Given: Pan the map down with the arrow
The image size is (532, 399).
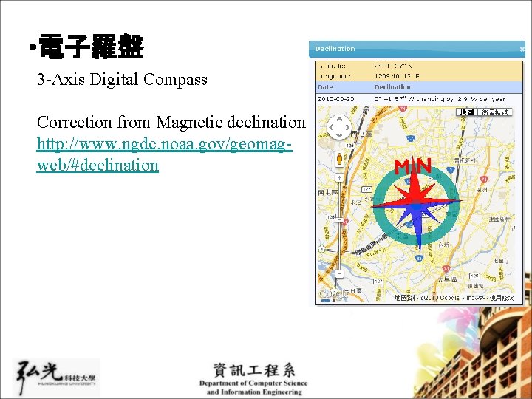Looking at the screenshot, I should (339, 135).
